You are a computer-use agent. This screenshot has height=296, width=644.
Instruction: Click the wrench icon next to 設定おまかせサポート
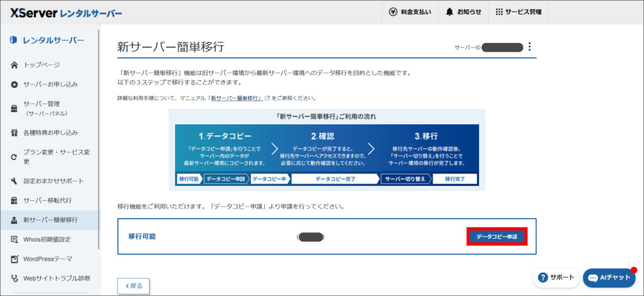14,181
